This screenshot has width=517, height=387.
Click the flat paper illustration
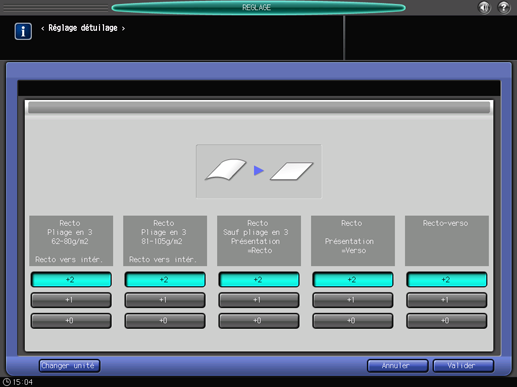pyautogui.click(x=292, y=171)
